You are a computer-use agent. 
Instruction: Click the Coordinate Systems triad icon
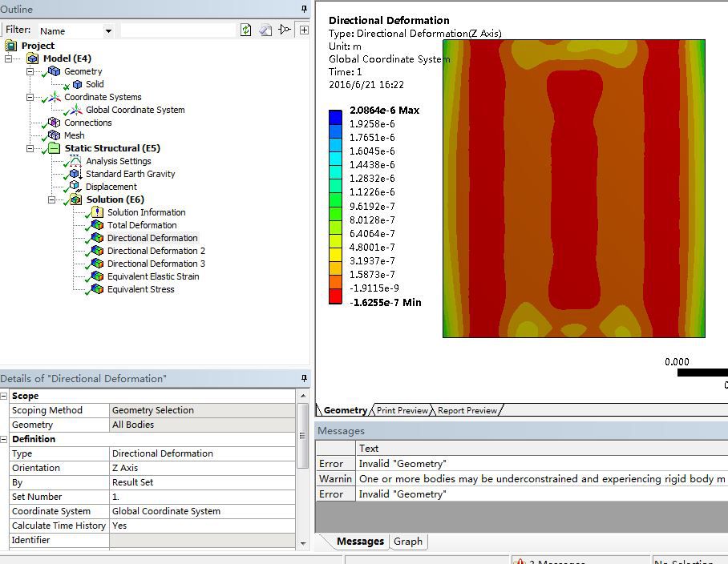coord(55,96)
